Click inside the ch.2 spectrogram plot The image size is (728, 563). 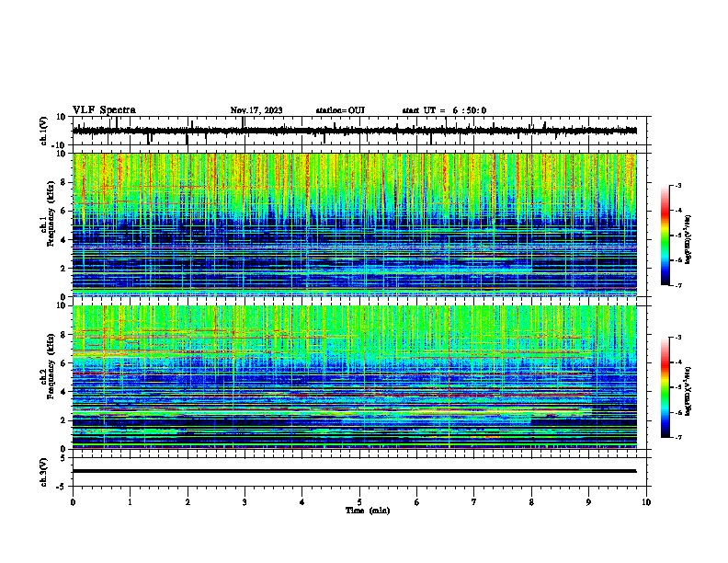pos(355,377)
